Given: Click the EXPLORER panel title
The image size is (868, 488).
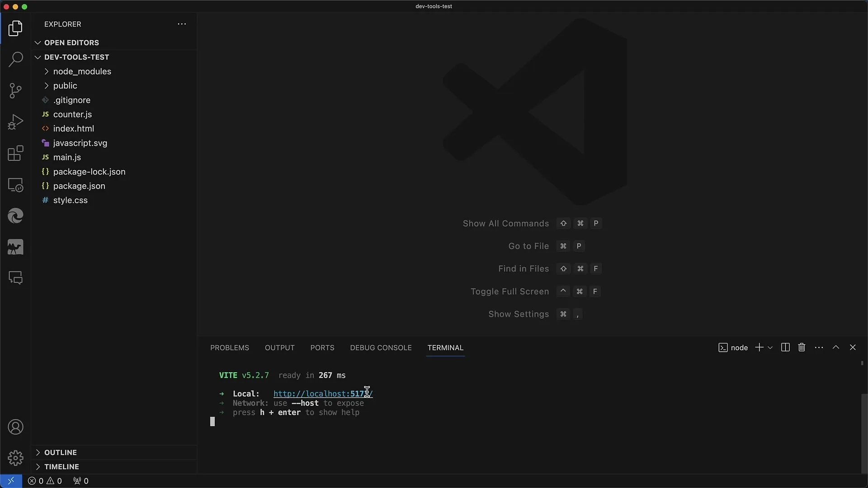Looking at the screenshot, I should click(63, 24).
